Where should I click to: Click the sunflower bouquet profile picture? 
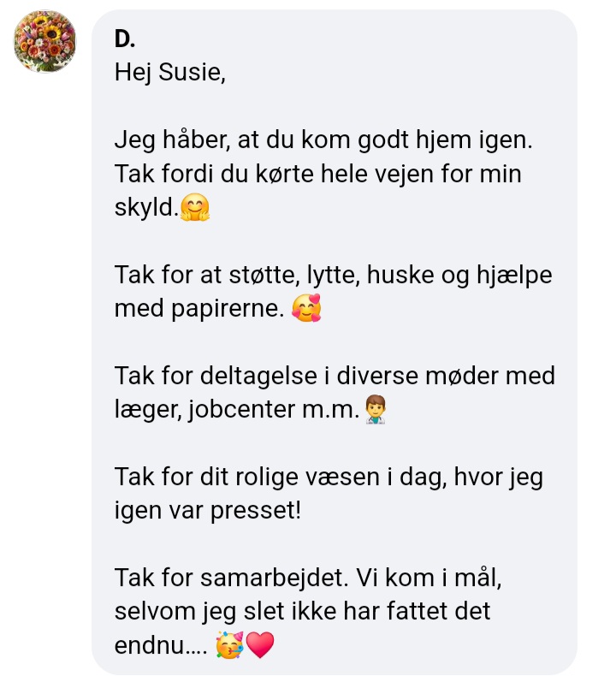pos(44,41)
